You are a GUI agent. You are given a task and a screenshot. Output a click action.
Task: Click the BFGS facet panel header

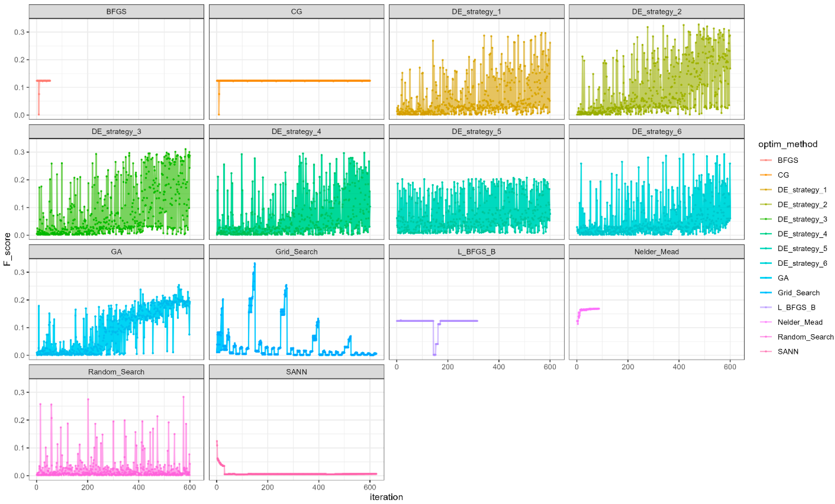click(x=116, y=12)
